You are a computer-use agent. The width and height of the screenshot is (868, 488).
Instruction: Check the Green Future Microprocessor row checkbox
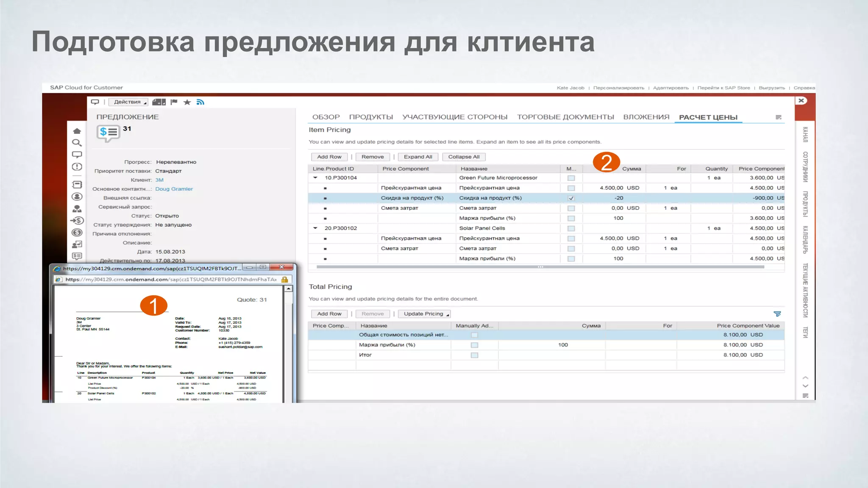(571, 178)
